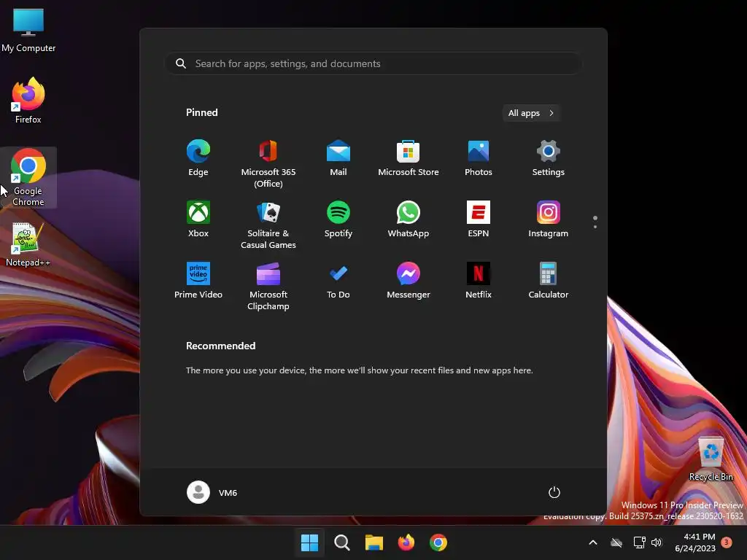Launch Spotify from pinned apps
Image resolution: width=747 pixels, height=560 pixels.
[338, 219]
